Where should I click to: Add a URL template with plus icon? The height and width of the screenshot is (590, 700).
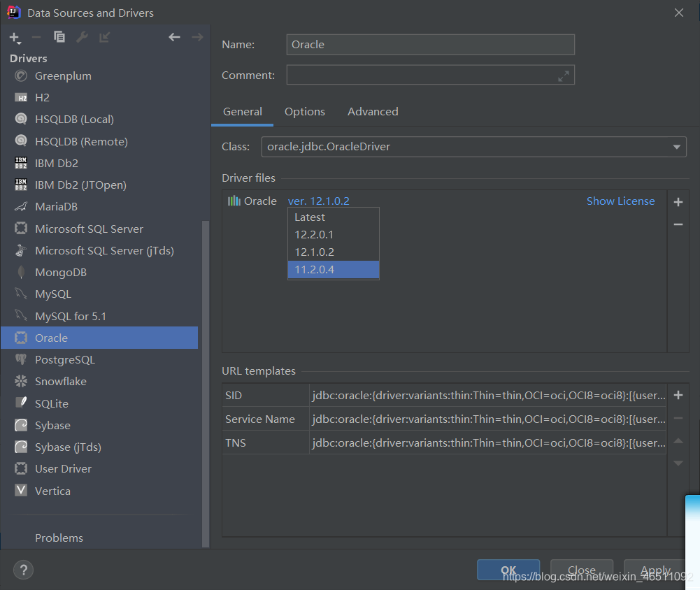pyautogui.click(x=678, y=395)
